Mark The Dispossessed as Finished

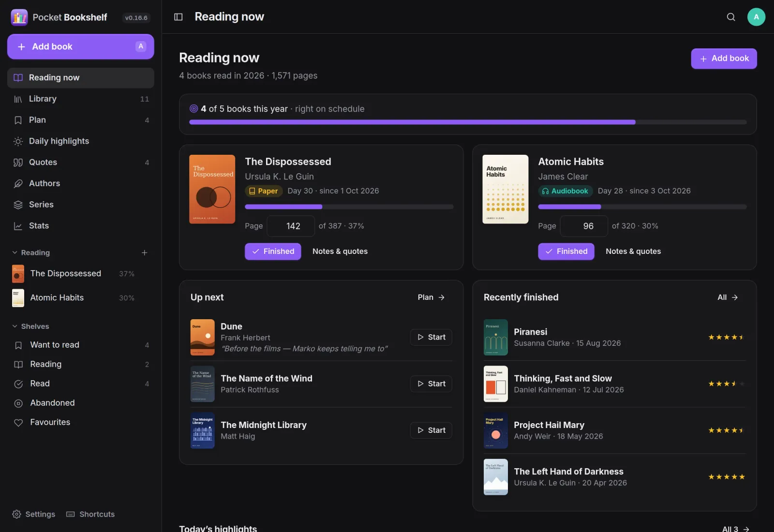click(x=273, y=251)
